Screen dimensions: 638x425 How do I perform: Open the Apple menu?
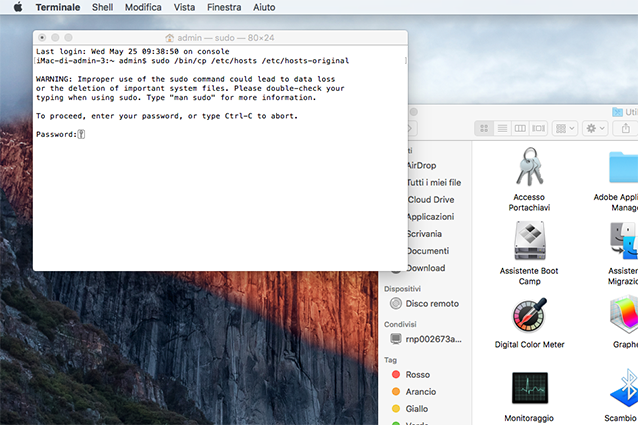click(18, 7)
